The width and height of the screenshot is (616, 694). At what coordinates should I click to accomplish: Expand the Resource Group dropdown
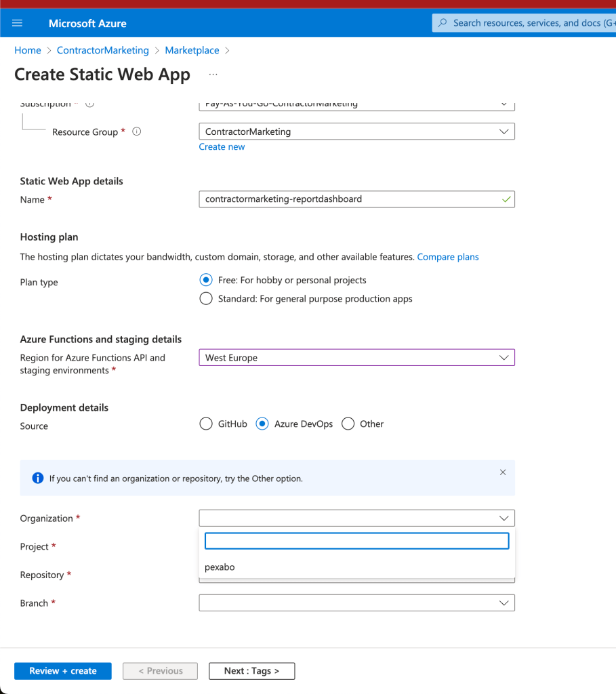click(356, 131)
